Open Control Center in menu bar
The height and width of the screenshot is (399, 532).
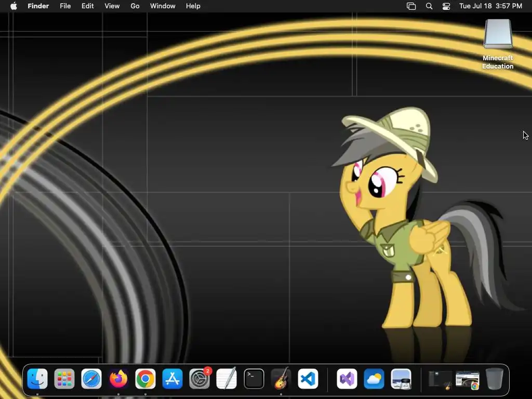(446, 6)
